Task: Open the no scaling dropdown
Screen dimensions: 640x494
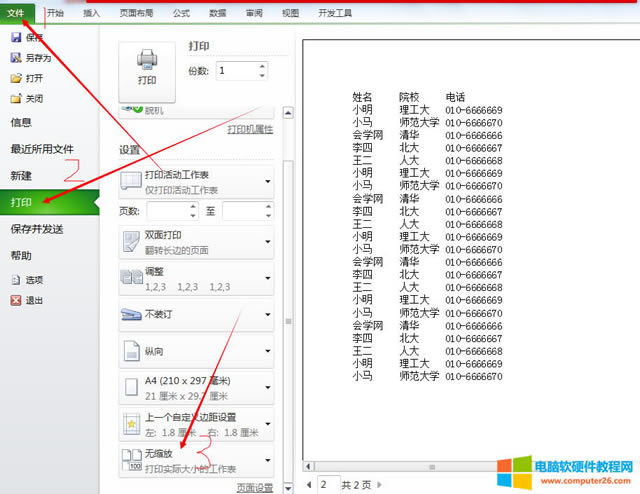Action: pos(268,459)
